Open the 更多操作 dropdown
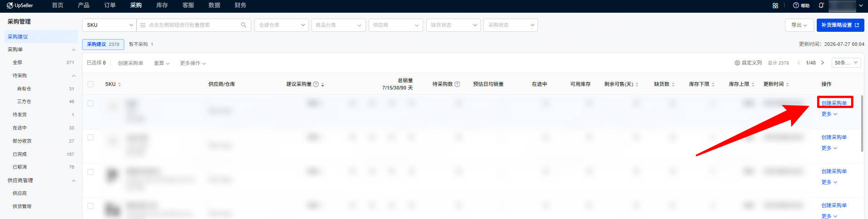The width and height of the screenshot is (868, 219). (193, 63)
